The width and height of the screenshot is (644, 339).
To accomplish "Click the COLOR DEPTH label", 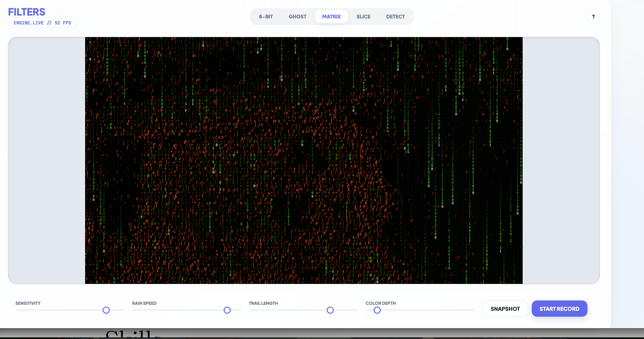I will (x=381, y=303).
